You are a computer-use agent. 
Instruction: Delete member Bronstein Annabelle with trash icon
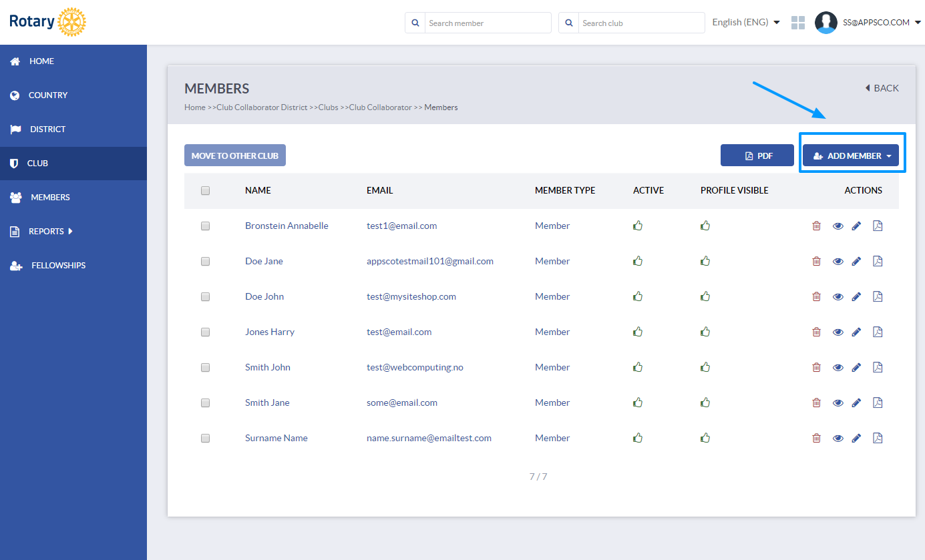tap(816, 226)
